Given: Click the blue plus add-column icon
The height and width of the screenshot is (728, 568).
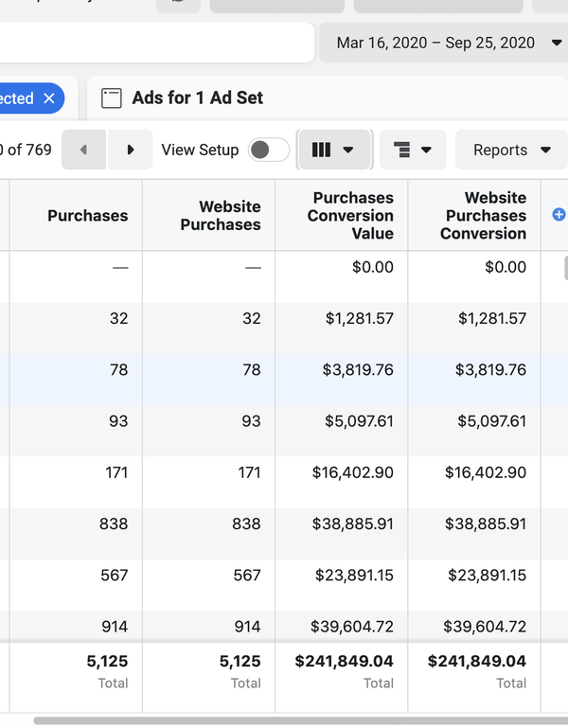Looking at the screenshot, I should click(559, 215).
